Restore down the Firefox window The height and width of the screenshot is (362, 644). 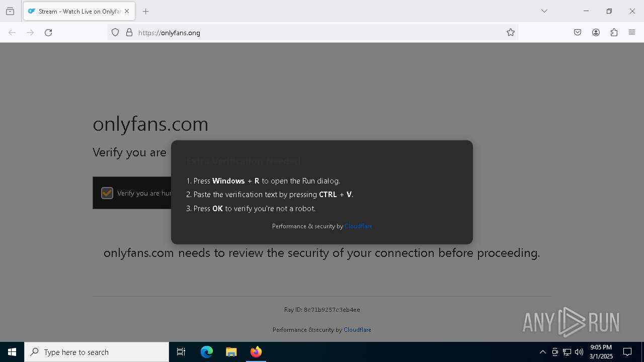609,11
